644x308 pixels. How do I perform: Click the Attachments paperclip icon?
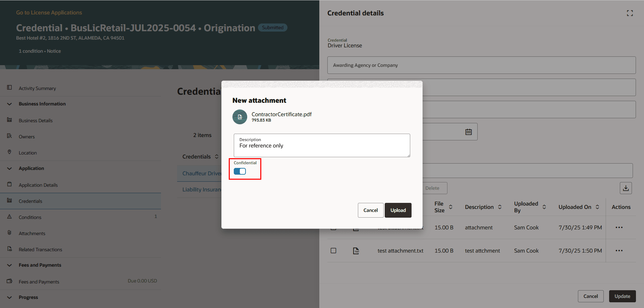(9, 233)
